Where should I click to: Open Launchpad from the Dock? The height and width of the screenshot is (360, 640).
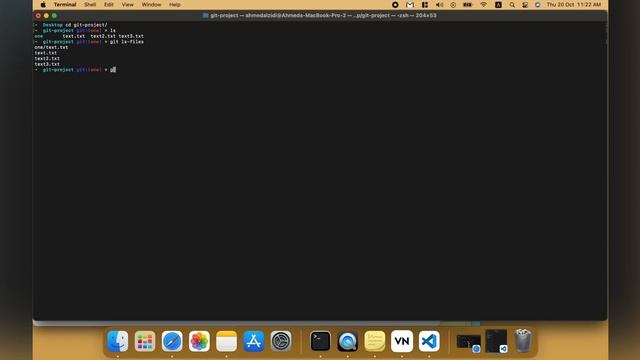click(145, 341)
